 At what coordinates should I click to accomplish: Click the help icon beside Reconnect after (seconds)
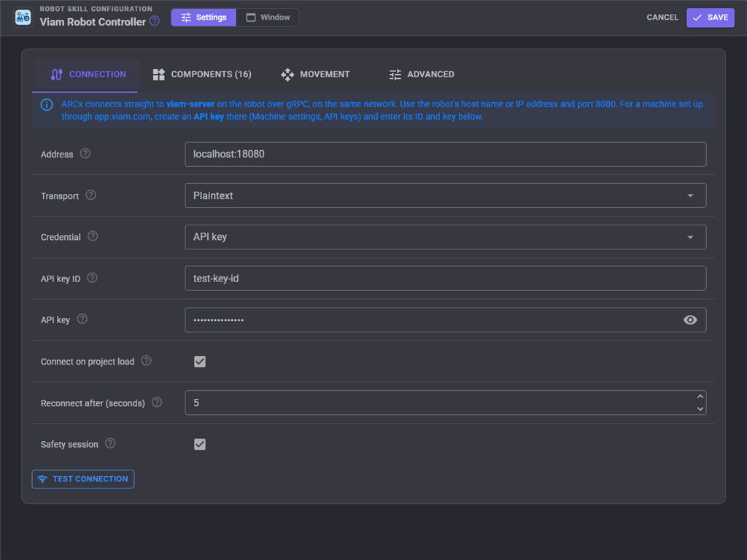(x=157, y=402)
